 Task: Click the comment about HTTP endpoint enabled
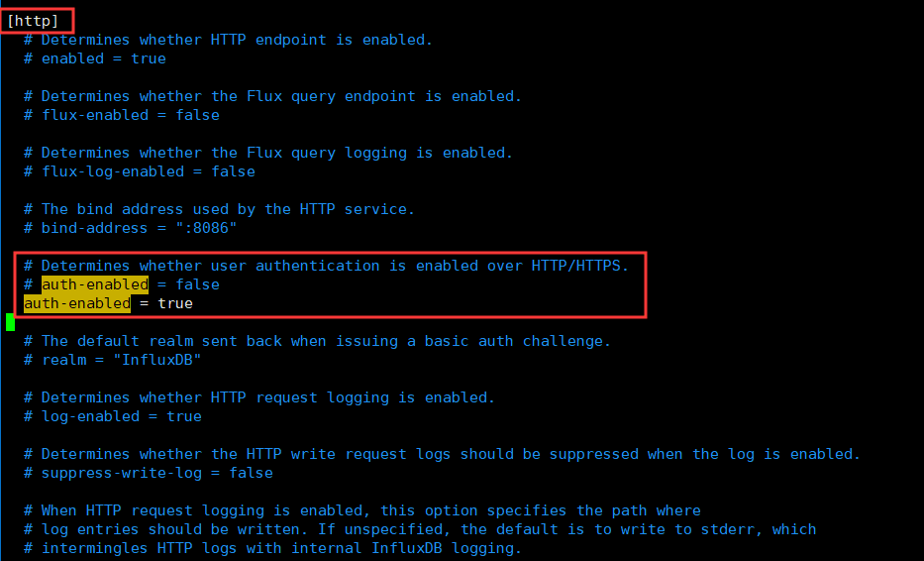[x=228, y=40]
